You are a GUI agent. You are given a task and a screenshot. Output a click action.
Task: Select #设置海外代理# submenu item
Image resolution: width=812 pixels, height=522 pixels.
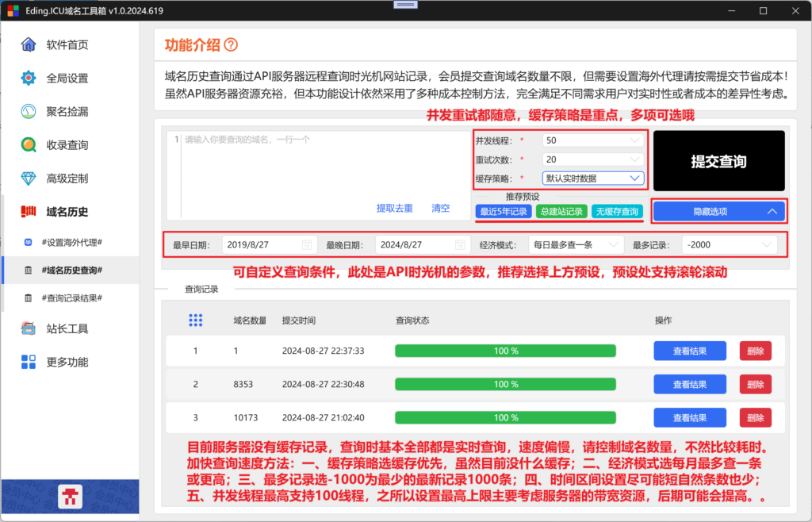coord(72,243)
